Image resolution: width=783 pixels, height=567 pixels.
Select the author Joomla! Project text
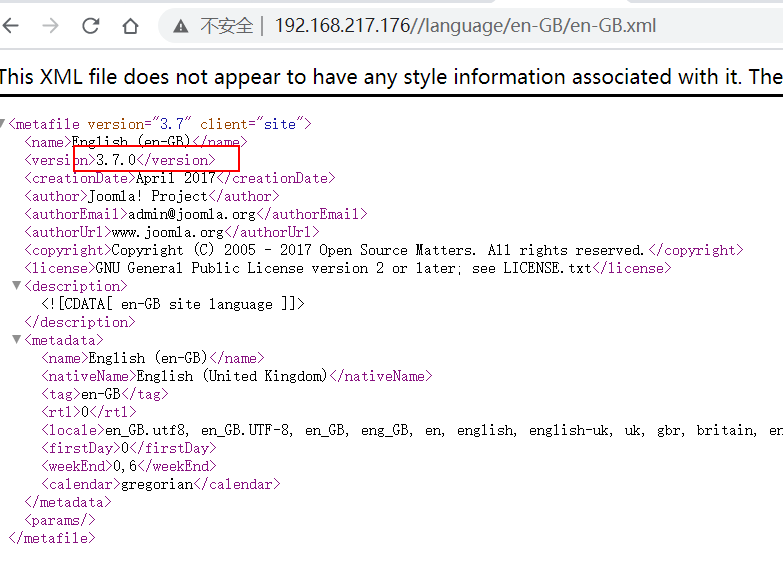[x=148, y=196]
